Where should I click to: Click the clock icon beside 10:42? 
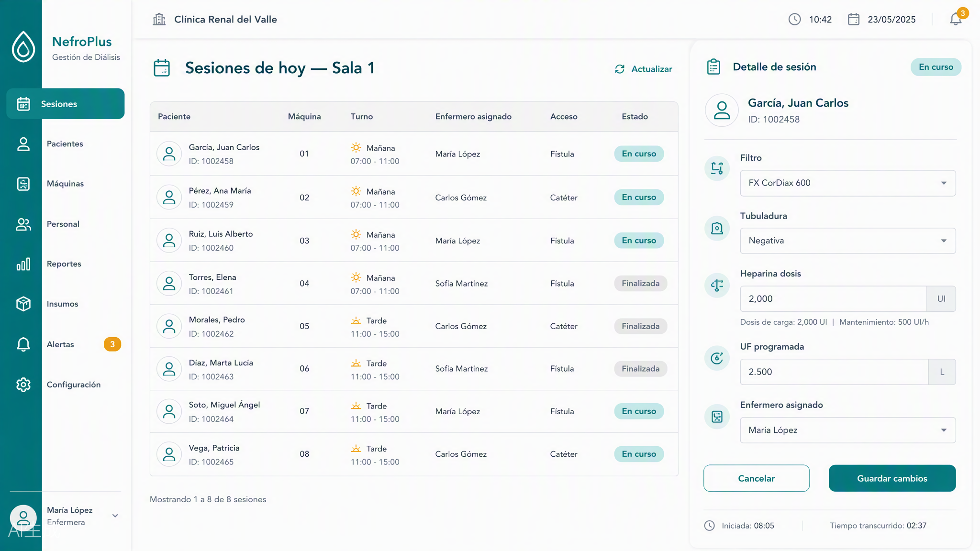coord(794,19)
